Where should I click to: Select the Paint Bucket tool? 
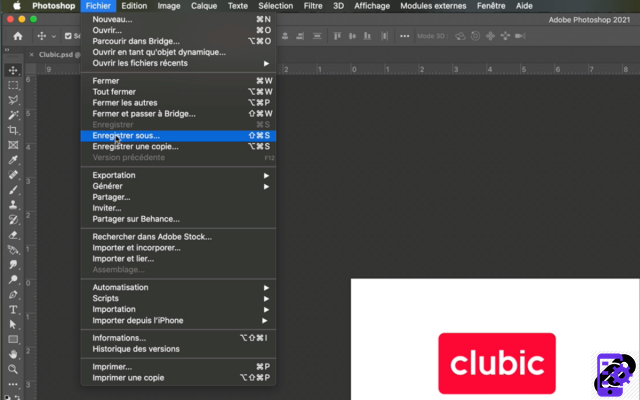click(x=13, y=250)
